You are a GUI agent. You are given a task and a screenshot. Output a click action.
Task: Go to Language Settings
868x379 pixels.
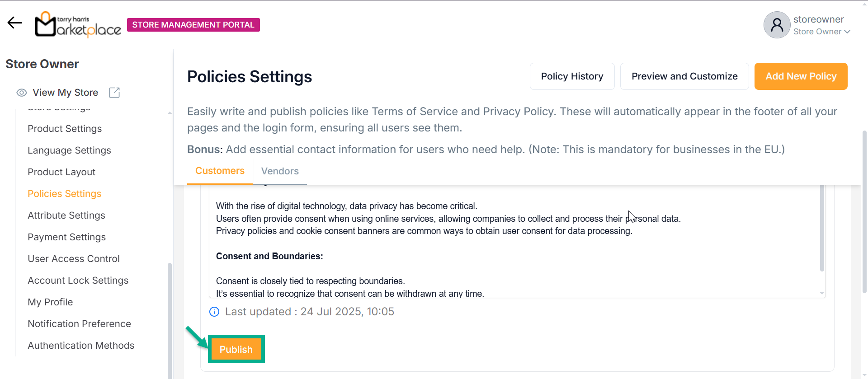pos(69,150)
